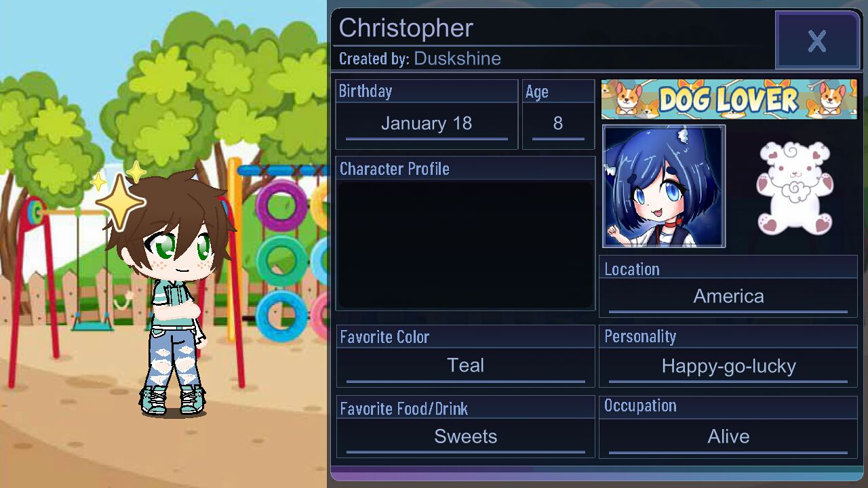868x488 pixels.
Task: Click the character name Christopher
Action: point(406,28)
